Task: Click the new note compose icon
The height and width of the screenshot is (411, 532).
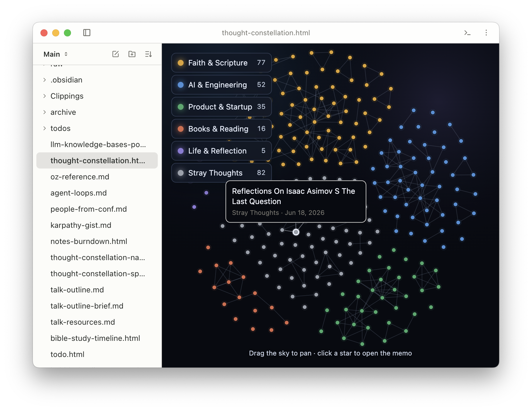Action: pos(116,54)
